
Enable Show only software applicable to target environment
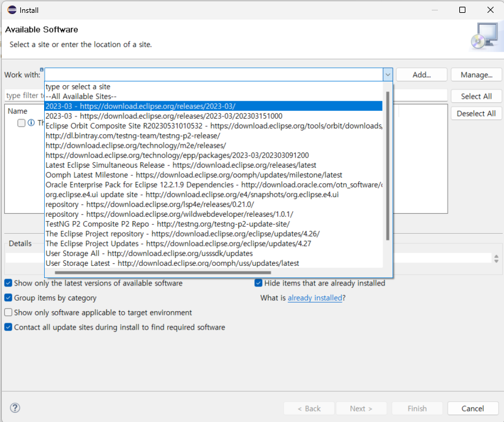tap(9, 312)
